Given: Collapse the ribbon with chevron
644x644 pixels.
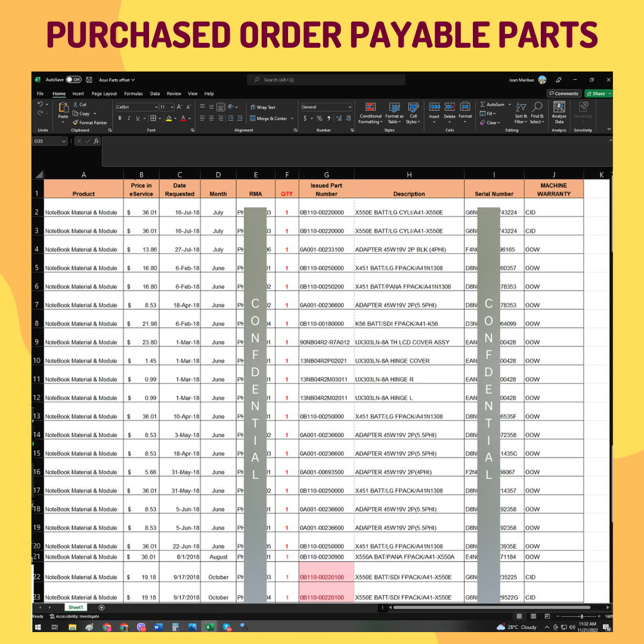Looking at the screenshot, I should pos(609,129).
